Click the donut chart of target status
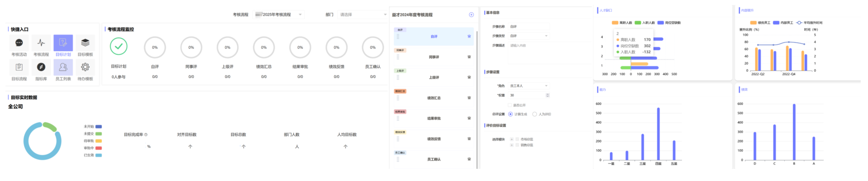This screenshot has height=181, width=868. (42, 141)
